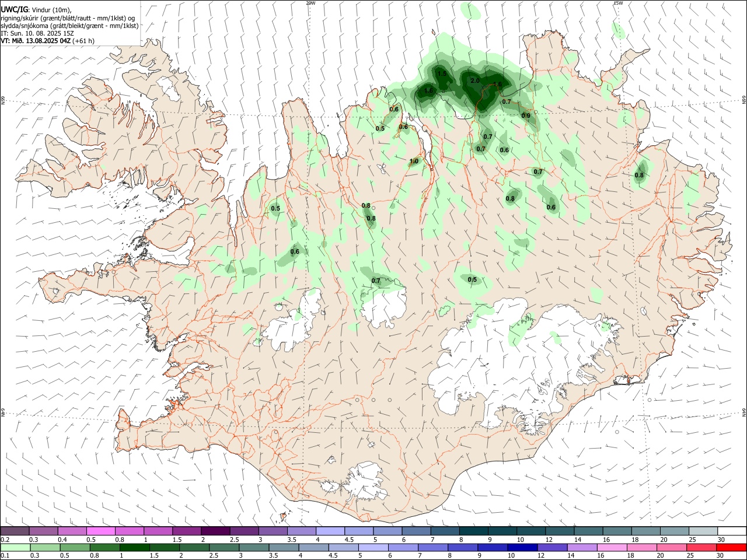
Task: Select the 'slydda/snjókoma' legend description line
Action: [69, 26]
